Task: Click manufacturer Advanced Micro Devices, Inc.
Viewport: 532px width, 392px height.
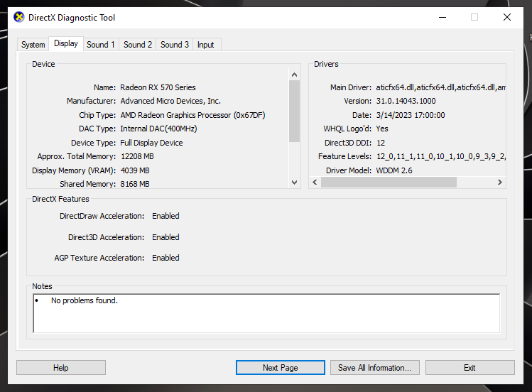Action: [x=170, y=101]
